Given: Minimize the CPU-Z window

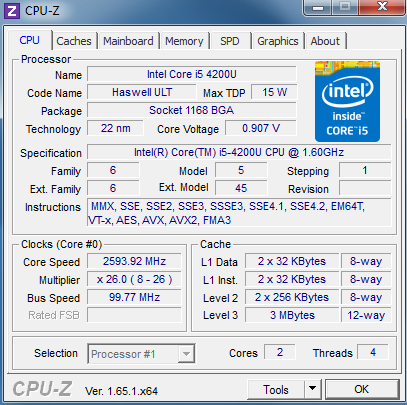Looking at the screenshot, I should tap(319, 7).
